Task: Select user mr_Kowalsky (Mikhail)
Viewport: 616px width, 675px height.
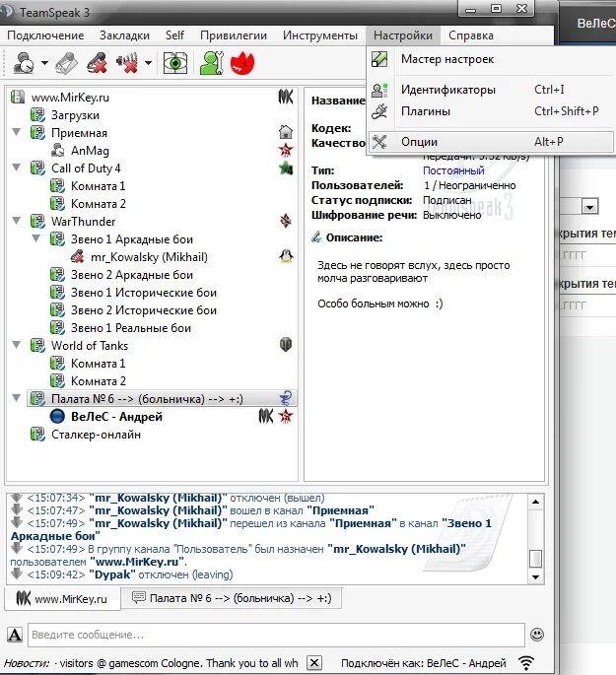Action: (149, 257)
